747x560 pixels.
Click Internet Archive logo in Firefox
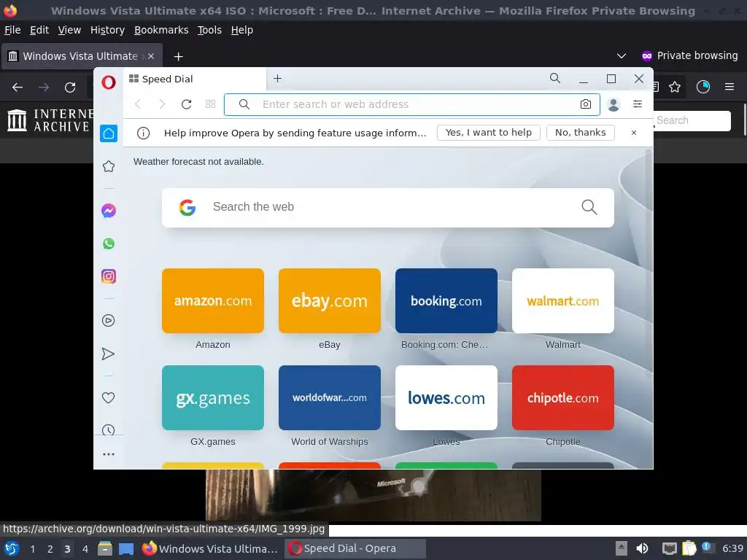pyautogui.click(x=50, y=120)
